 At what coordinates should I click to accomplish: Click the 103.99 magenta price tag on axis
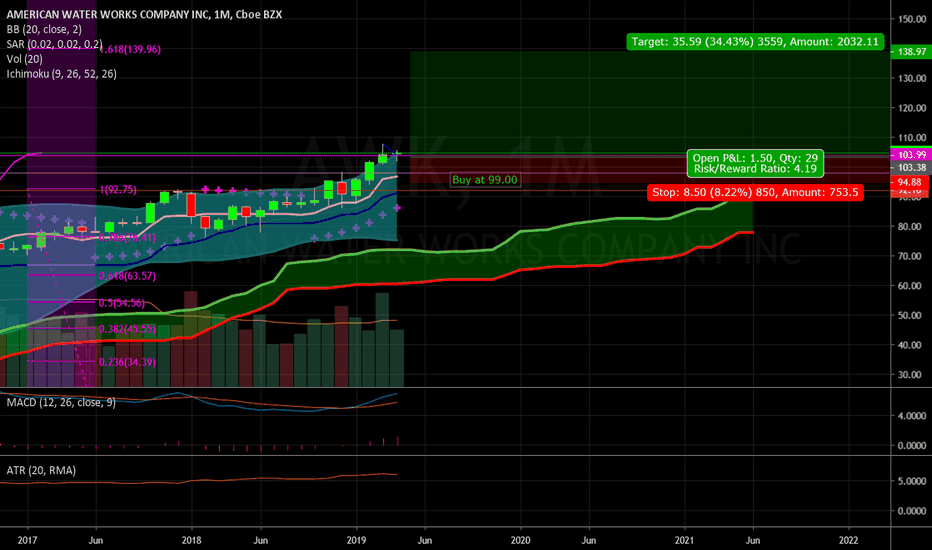[911, 155]
